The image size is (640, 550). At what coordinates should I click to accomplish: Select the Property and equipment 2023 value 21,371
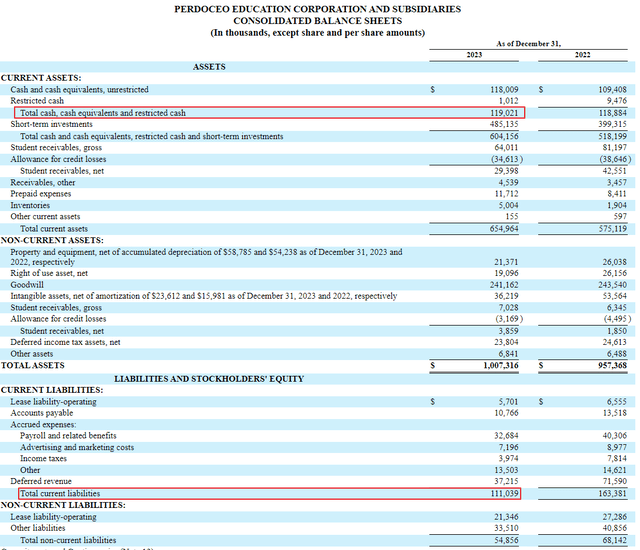click(506, 262)
